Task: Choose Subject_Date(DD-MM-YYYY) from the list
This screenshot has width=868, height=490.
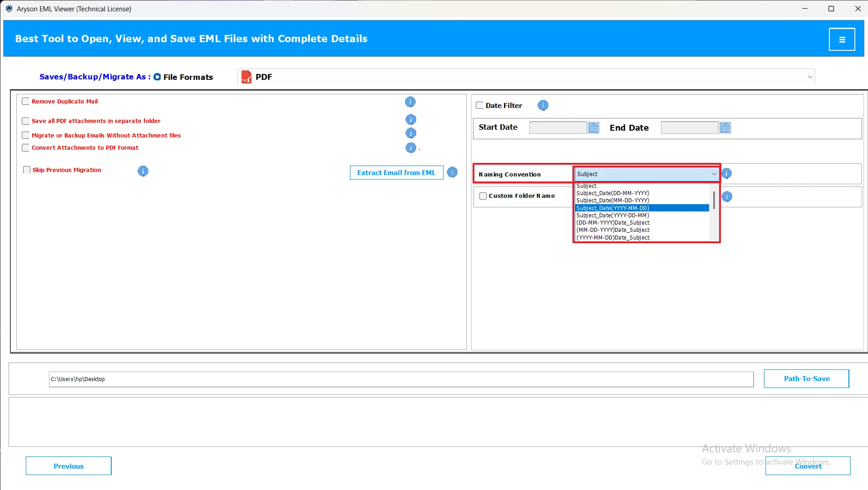Action: (612, 193)
